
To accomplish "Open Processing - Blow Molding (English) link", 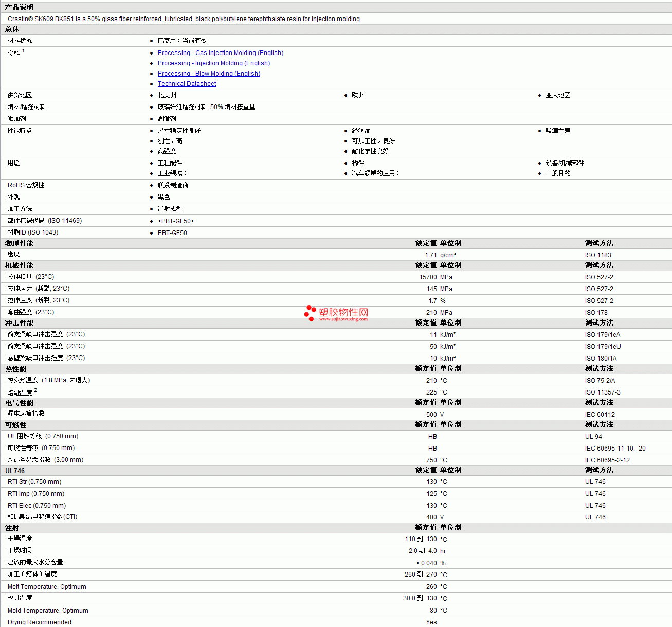I will click(209, 74).
